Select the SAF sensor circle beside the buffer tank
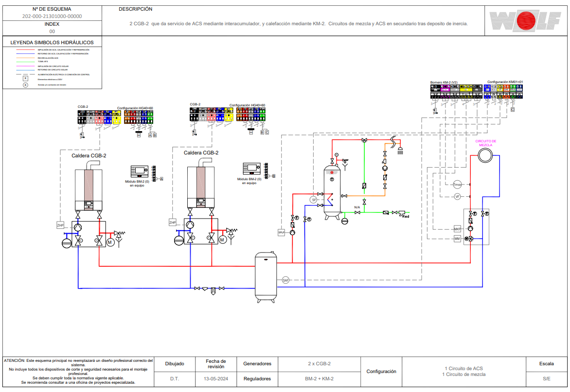The width and height of the screenshot is (570, 392). coord(285,280)
